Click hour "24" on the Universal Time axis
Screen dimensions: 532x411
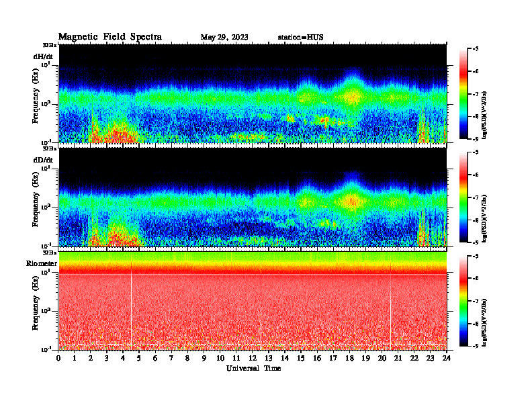447,359
